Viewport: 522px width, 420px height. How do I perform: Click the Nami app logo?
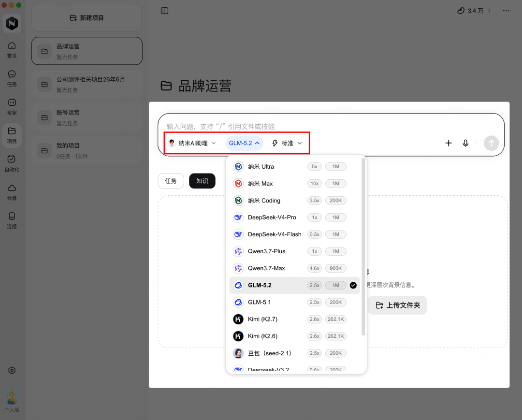pos(12,23)
